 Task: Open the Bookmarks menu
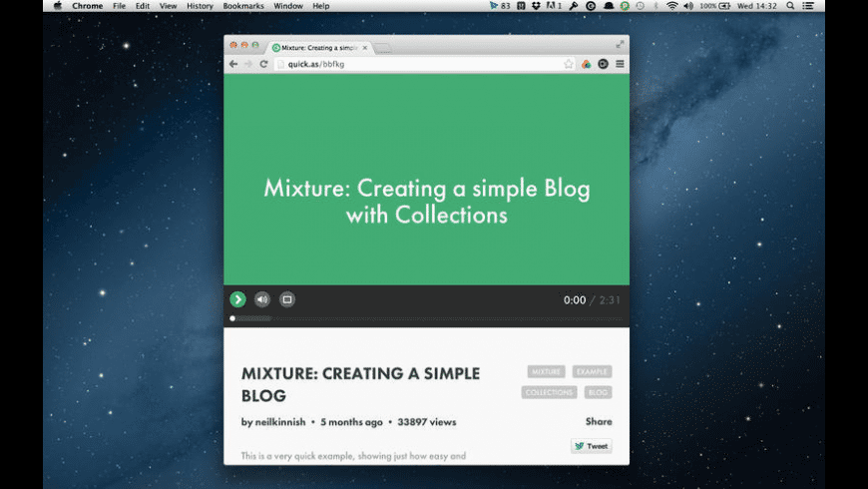[x=243, y=6]
